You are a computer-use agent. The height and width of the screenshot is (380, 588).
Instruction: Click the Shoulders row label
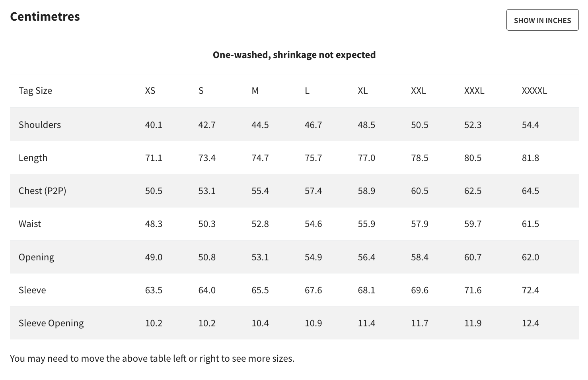(x=40, y=125)
